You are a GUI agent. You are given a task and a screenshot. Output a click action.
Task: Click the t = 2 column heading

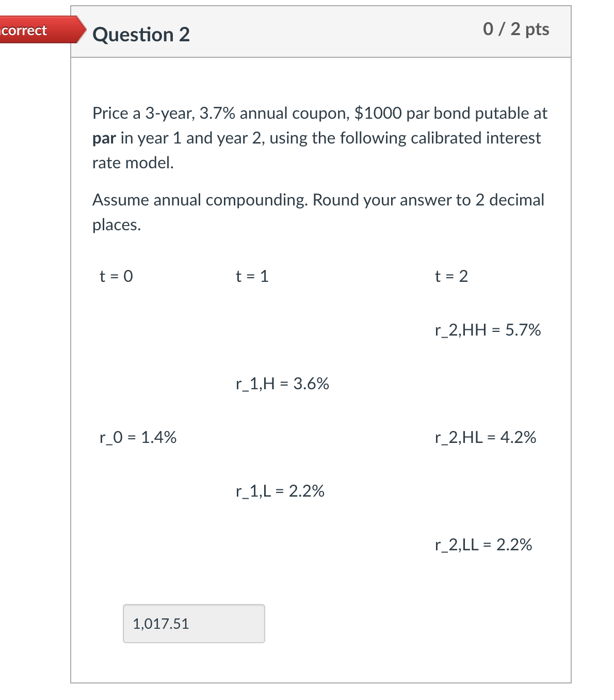451,277
